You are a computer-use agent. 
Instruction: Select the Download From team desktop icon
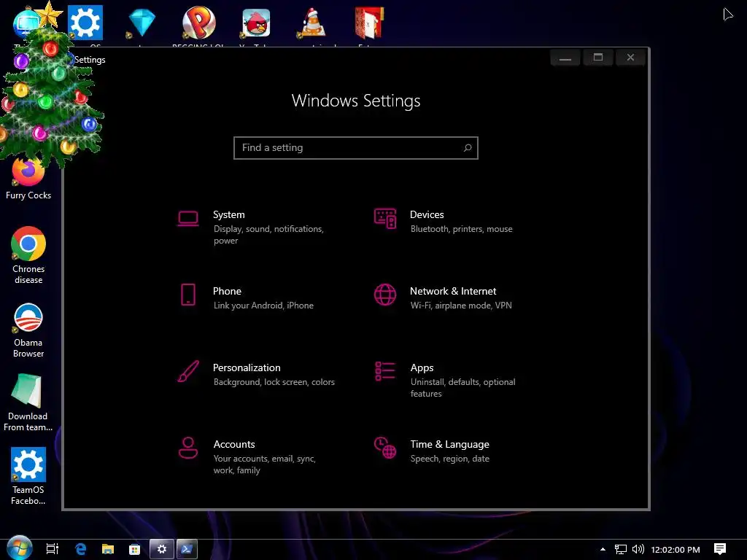28,402
